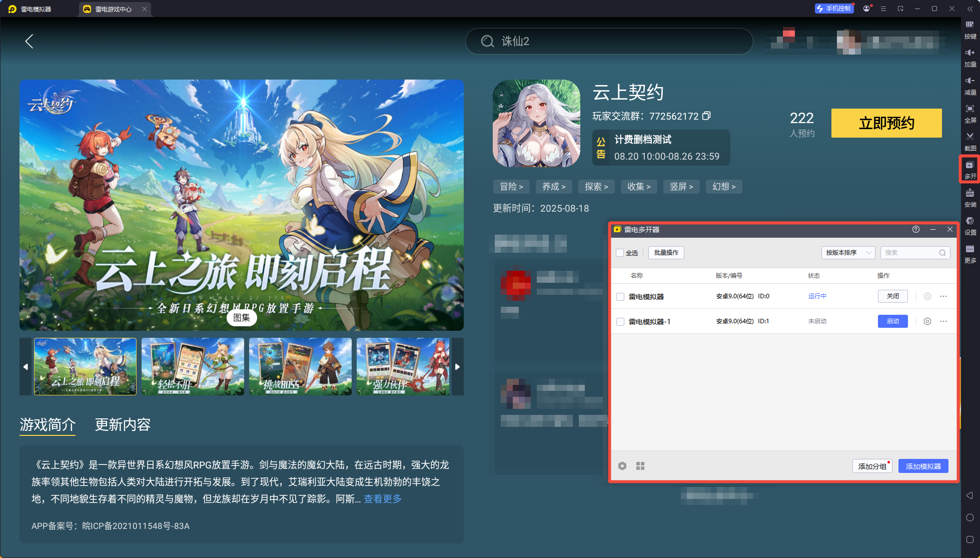
Task: Open the 查看更多 link in the game description
Action: coord(382,498)
